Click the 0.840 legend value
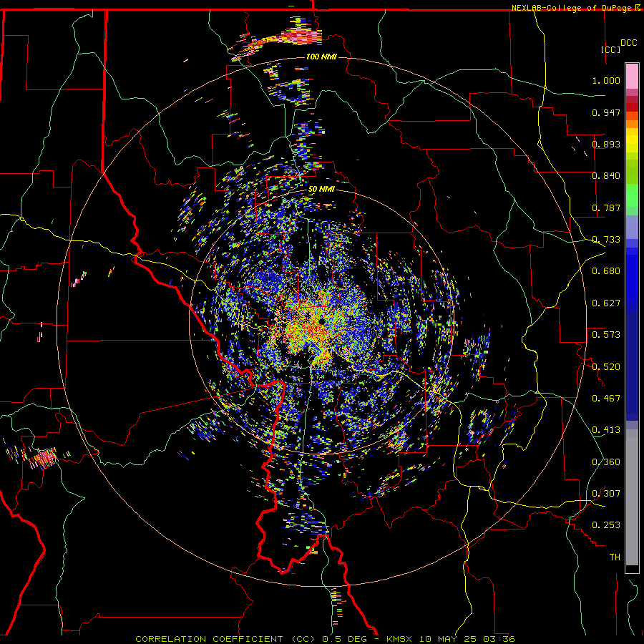This screenshot has width=644, height=644. point(606,176)
